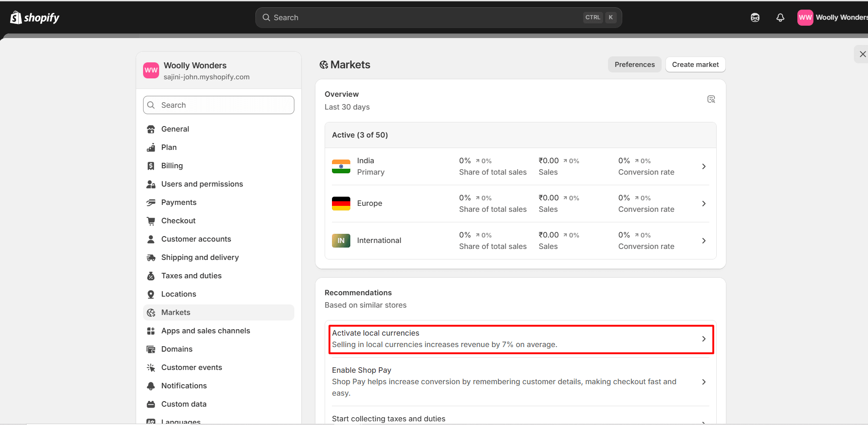Open the Woolly Wonders account menu
868x425 pixels.
832,17
